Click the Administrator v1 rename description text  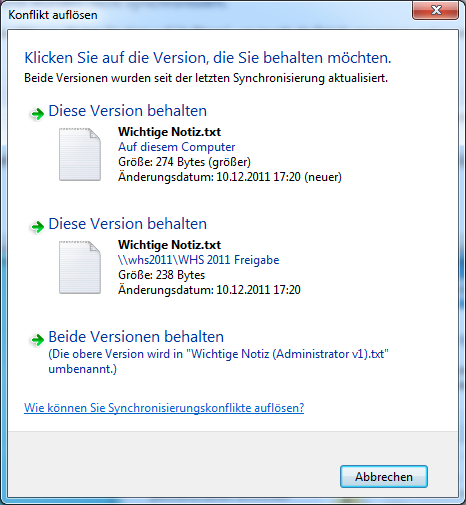(219, 361)
